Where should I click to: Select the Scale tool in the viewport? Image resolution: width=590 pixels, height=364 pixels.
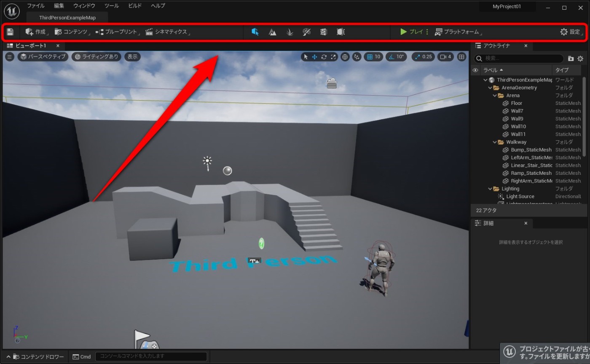[333, 56]
